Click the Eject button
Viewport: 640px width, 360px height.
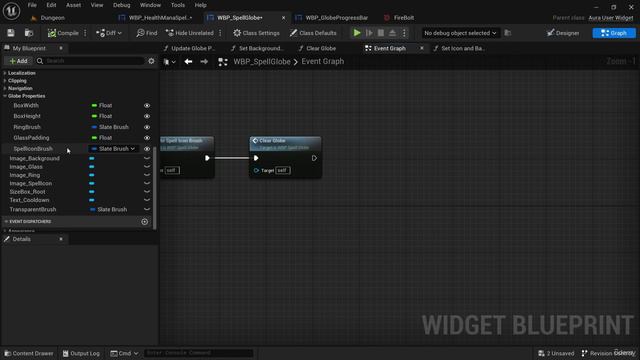(x=392, y=33)
